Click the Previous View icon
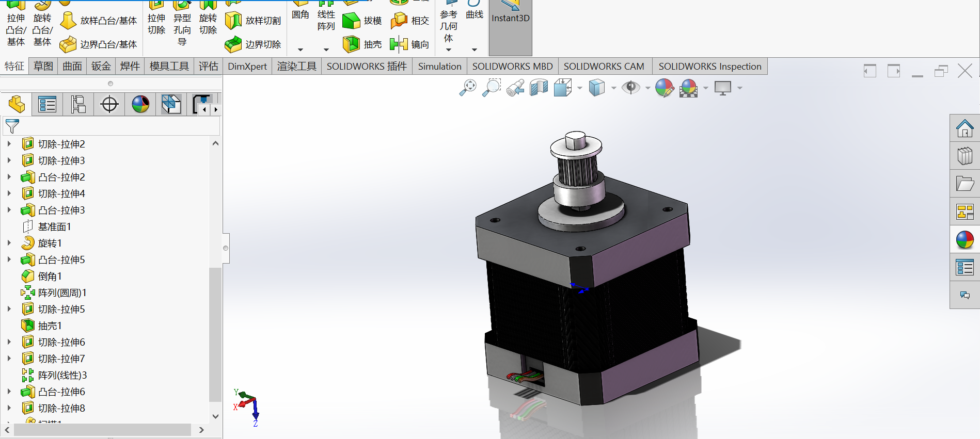Image resolution: width=980 pixels, height=439 pixels. point(515,88)
